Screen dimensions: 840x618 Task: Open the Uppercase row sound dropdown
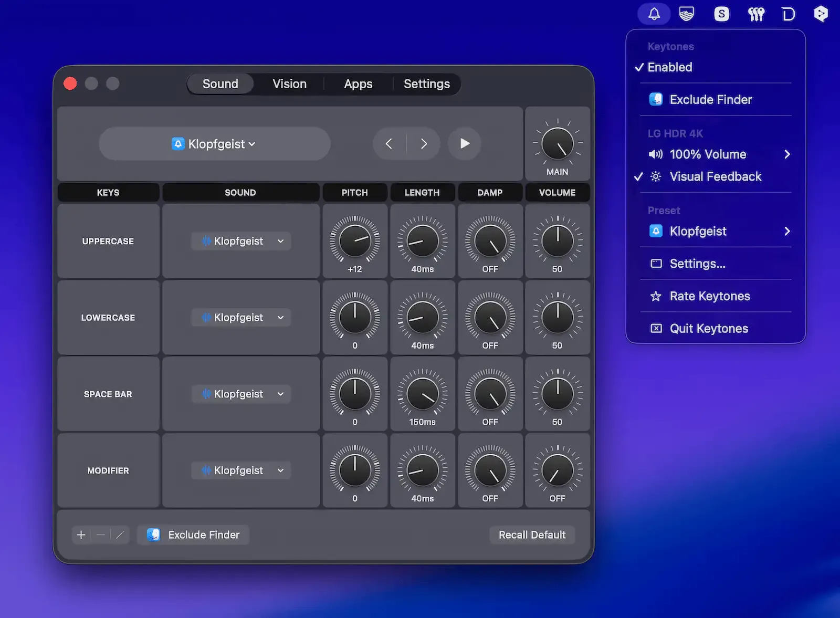(x=241, y=241)
